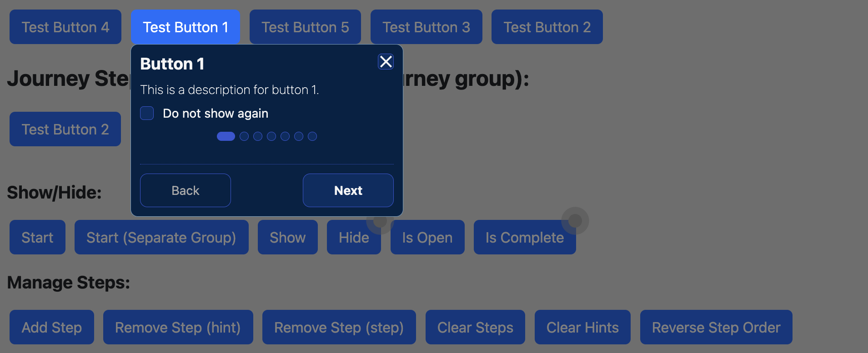
Task: Click Test Button 1 at top
Action: [186, 27]
